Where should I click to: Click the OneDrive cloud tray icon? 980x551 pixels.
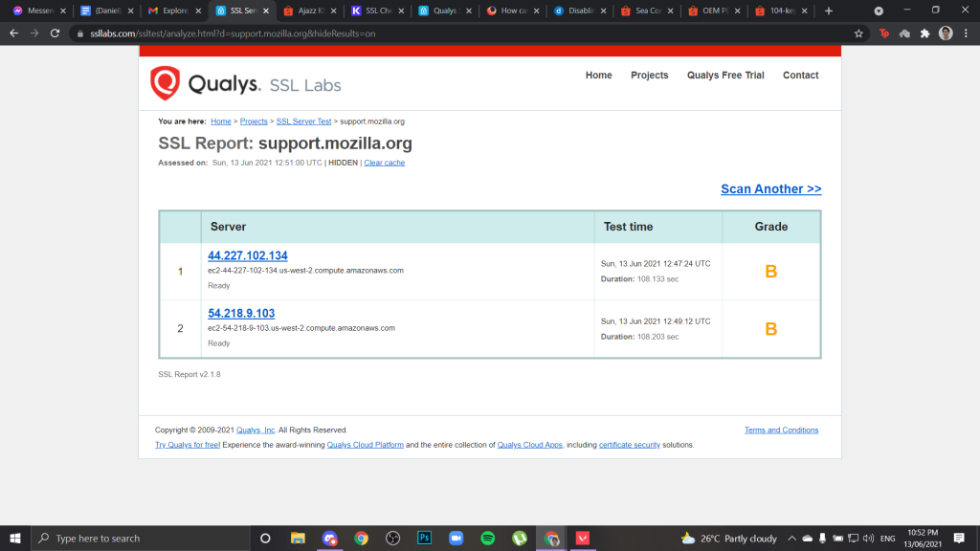tap(808, 538)
